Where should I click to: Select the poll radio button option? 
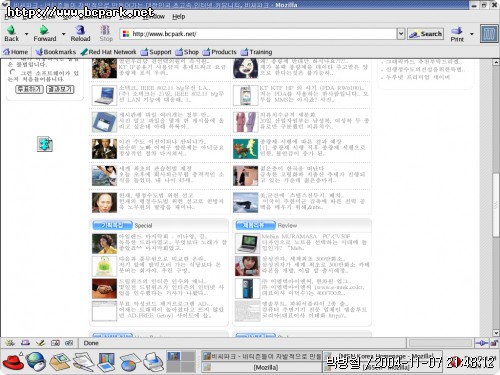click(13, 72)
